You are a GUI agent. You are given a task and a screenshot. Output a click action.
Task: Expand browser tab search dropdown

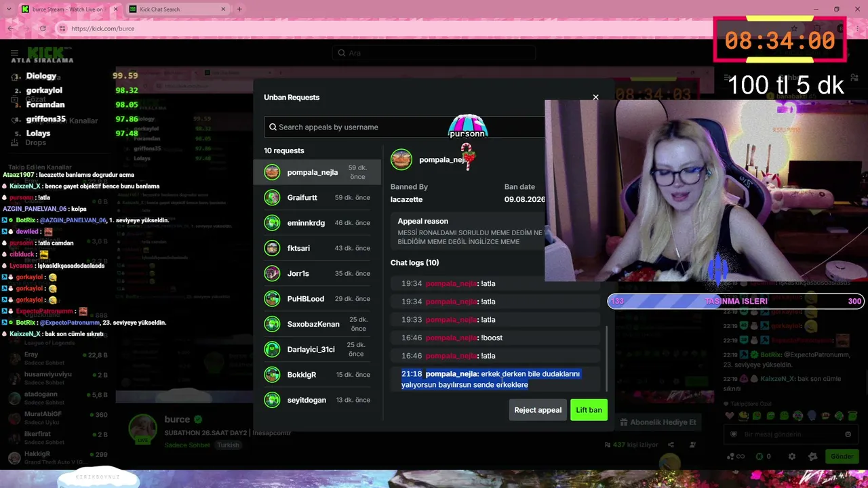click(8, 9)
